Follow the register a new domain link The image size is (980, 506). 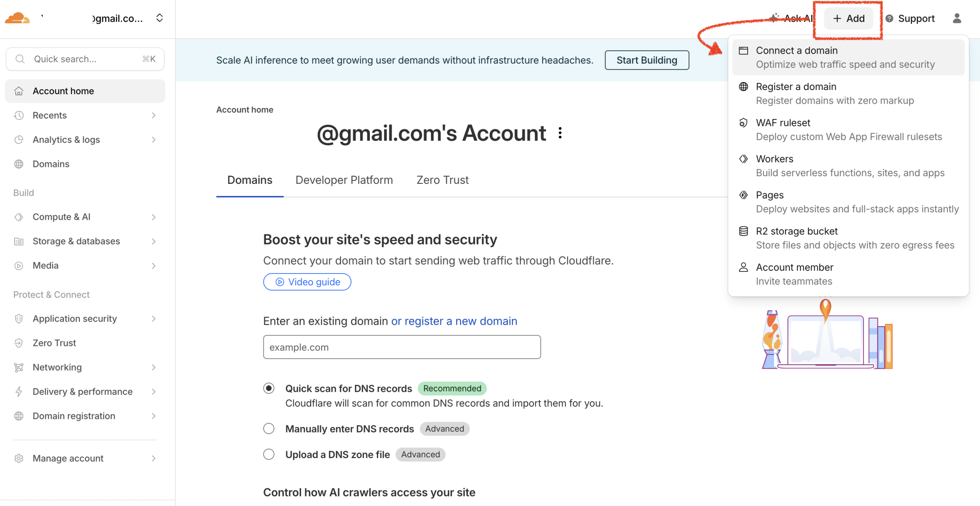454,321
